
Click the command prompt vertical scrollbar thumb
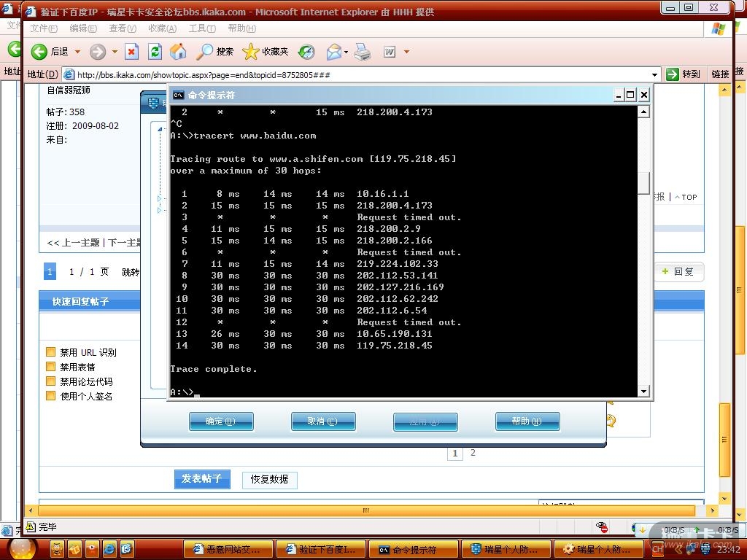643,182
